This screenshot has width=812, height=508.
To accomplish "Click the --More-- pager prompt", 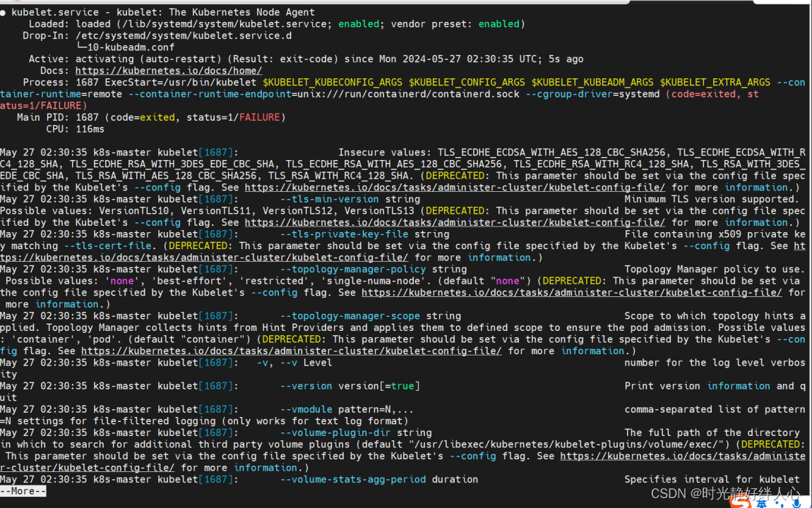I will coord(23,491).
